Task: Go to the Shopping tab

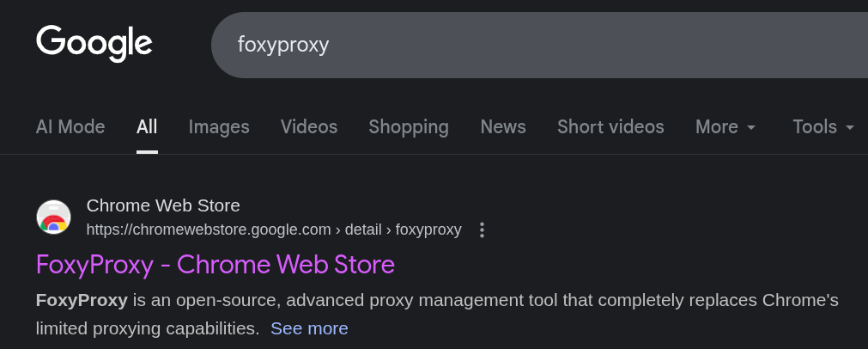Action: pyautogui.click(x=409, y=127)
